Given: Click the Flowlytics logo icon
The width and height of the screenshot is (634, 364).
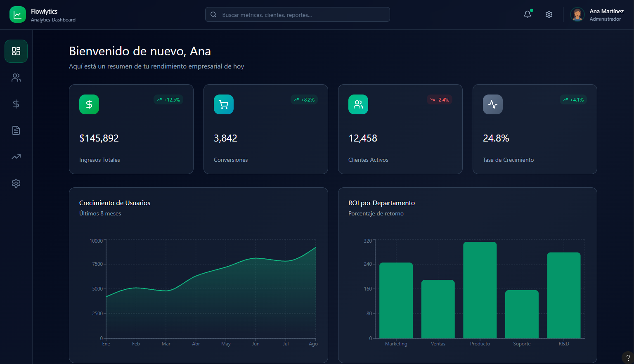Looking at the screenshot, I should 17,14.
